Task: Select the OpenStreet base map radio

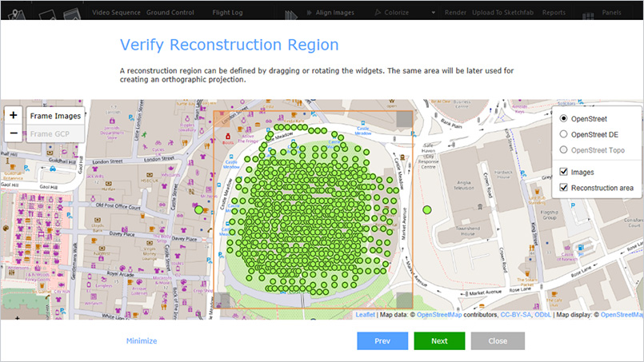Action: tap(564, 118)
